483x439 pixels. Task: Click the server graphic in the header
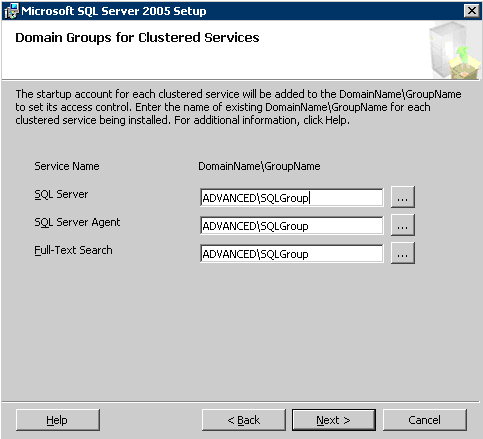455,50
